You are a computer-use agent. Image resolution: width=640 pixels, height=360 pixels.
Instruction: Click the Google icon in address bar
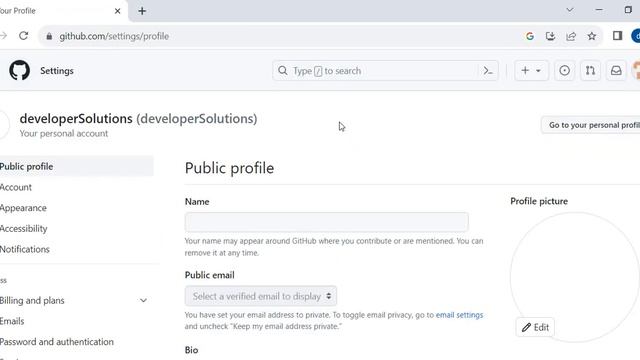[x=530, y=36]
